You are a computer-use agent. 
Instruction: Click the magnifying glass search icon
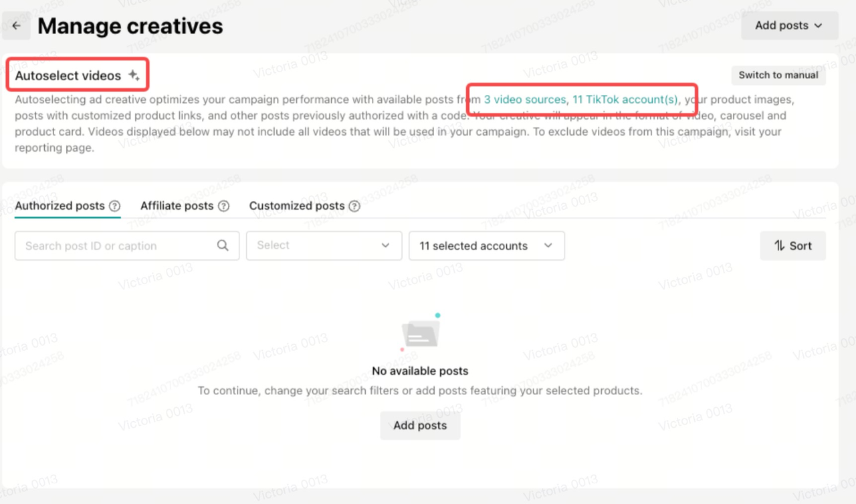point(223,246)
